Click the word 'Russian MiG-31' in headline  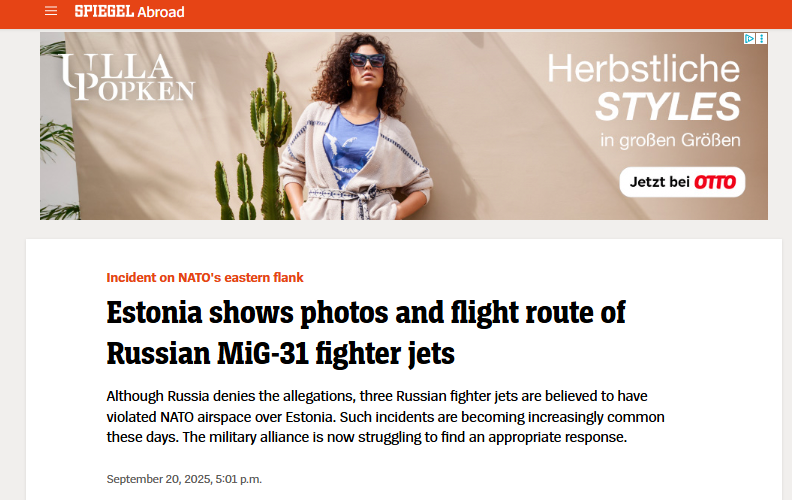pos(208,353)
